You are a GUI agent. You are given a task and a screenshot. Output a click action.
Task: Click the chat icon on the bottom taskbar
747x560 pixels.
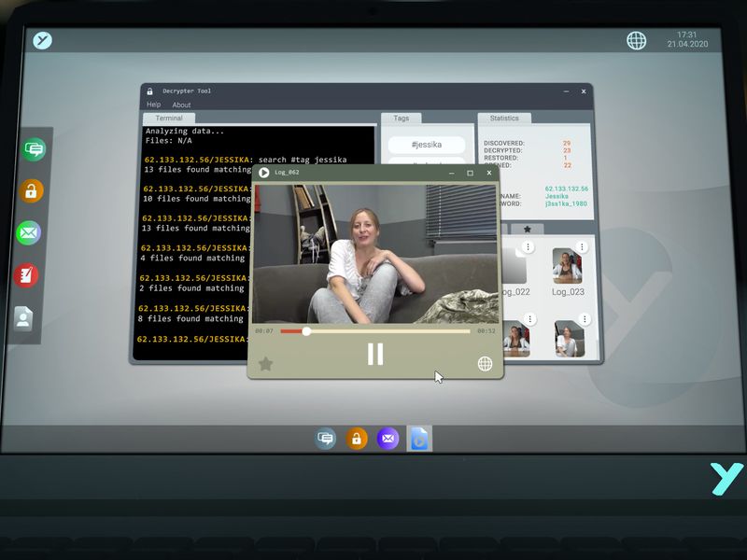click(325, 438)
